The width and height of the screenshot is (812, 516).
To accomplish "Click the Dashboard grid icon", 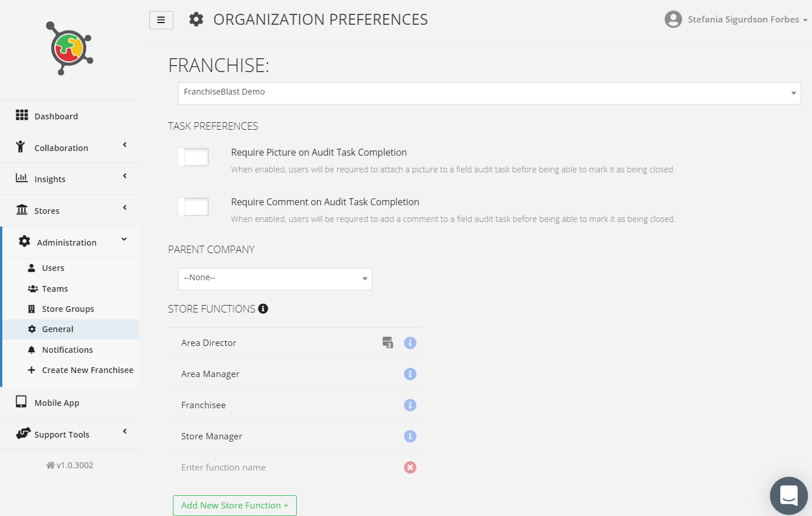I will point(22,115).
